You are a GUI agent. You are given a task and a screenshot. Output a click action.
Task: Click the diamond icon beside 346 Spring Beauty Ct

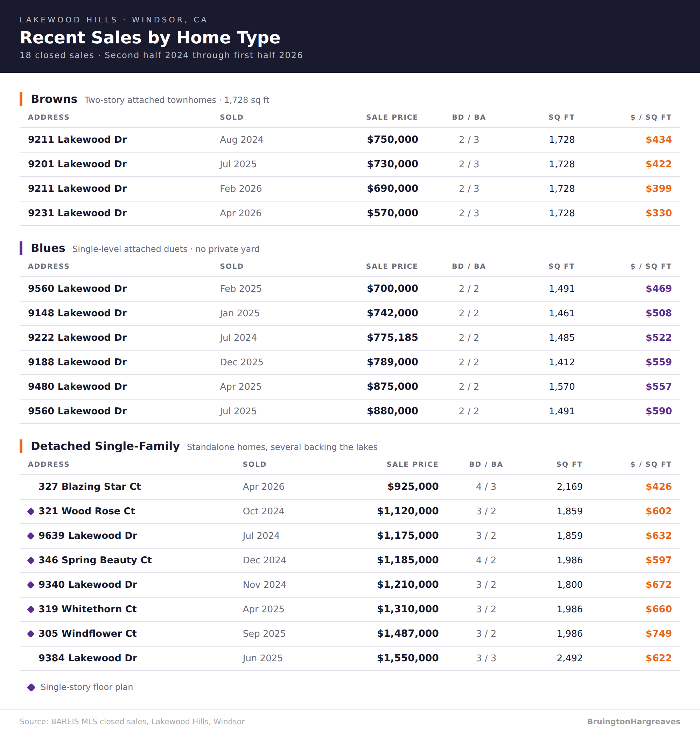point(31,560)
